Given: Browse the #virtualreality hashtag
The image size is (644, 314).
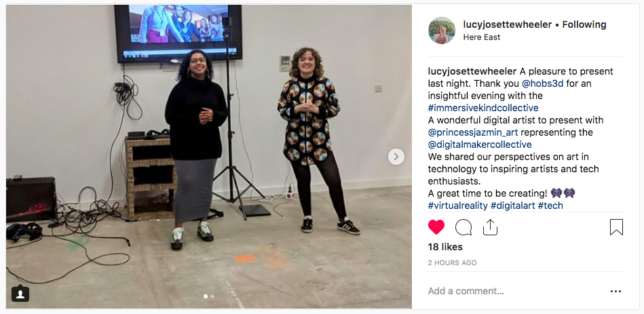Looking at the screenshot, I should click(457, 205).
